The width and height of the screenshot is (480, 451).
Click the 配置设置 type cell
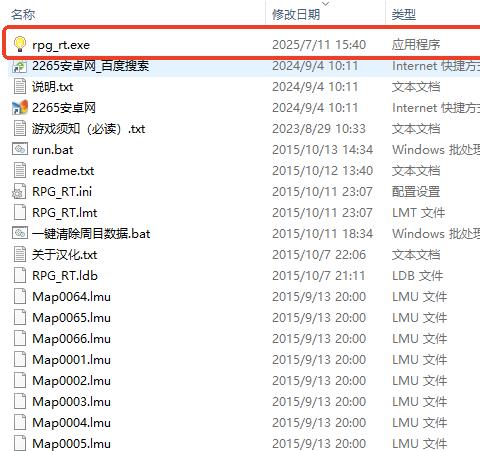pos(416,192)
